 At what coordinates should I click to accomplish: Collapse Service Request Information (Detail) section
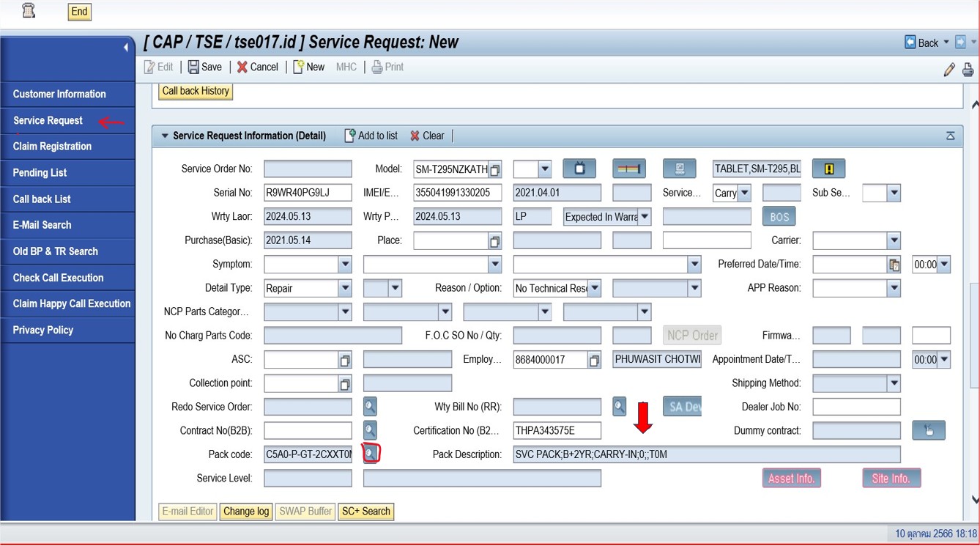click(x=165, y=136)
